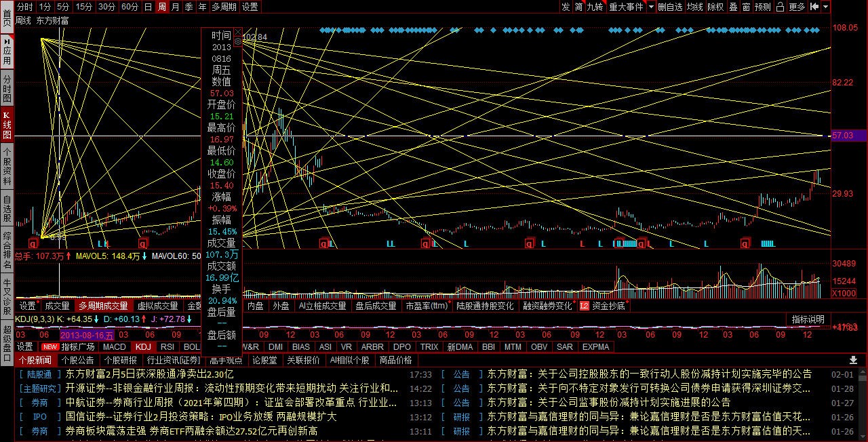This screenshot has height=442, width=868.
Task: Open announcement 关于公司监事股份减持计划实施进展的公告
Action: (609, 402)
